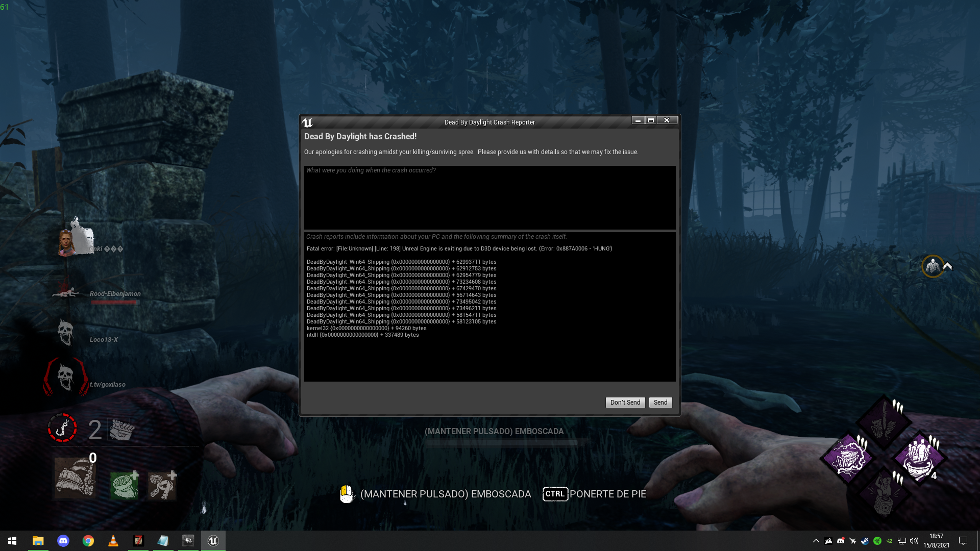The width and height of the screenshot is (980, 551).
Task: Open VLC media player from taskbar
Action: [x=113, y=541]
